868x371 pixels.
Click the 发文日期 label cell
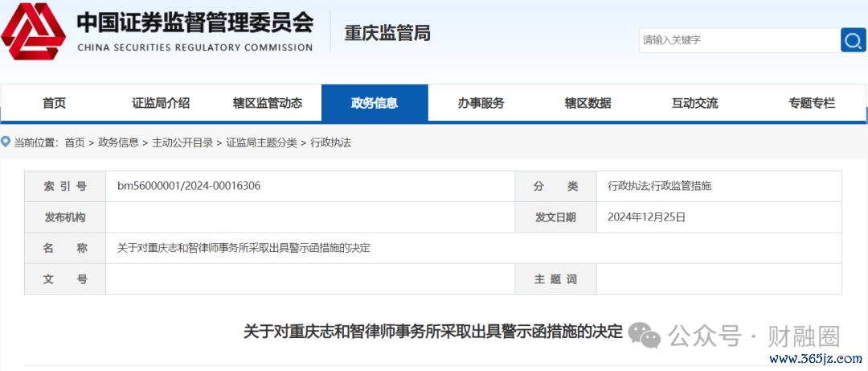click(555, 217)
